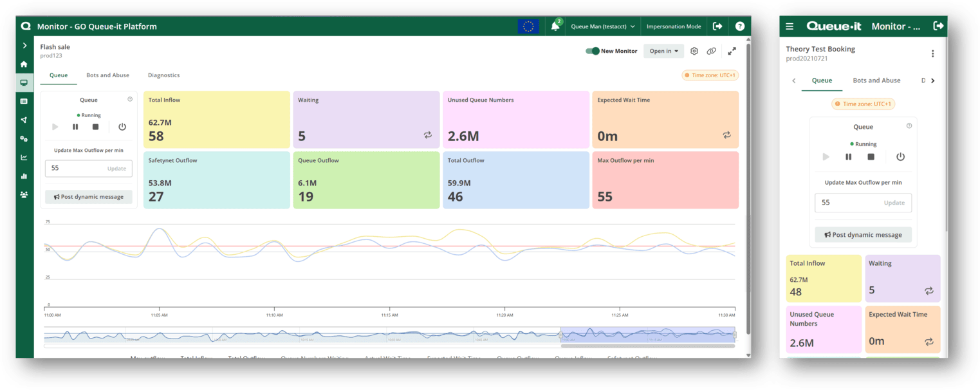Expand the collapsed left sidebar chevron
The height and width of the screenshot is (390, 980).
(24, 45)
